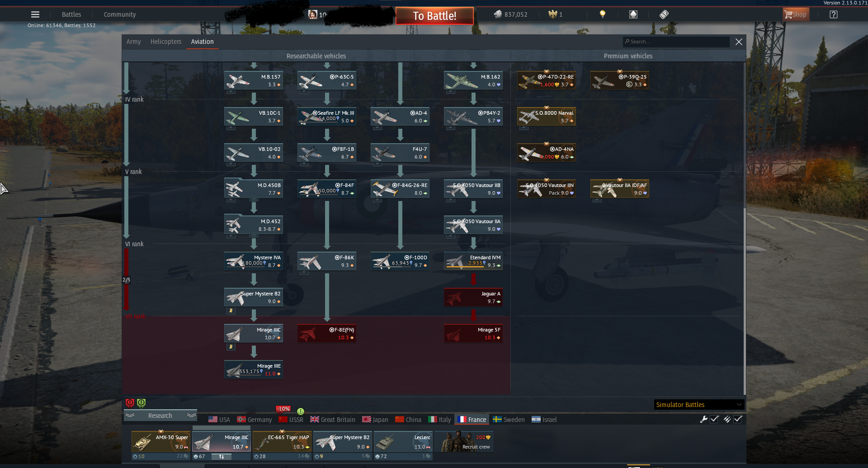This screenshot has width=868, height=468.
Task: Toggle the auto-refill ammo checkbox
Action: click(738, 419)
